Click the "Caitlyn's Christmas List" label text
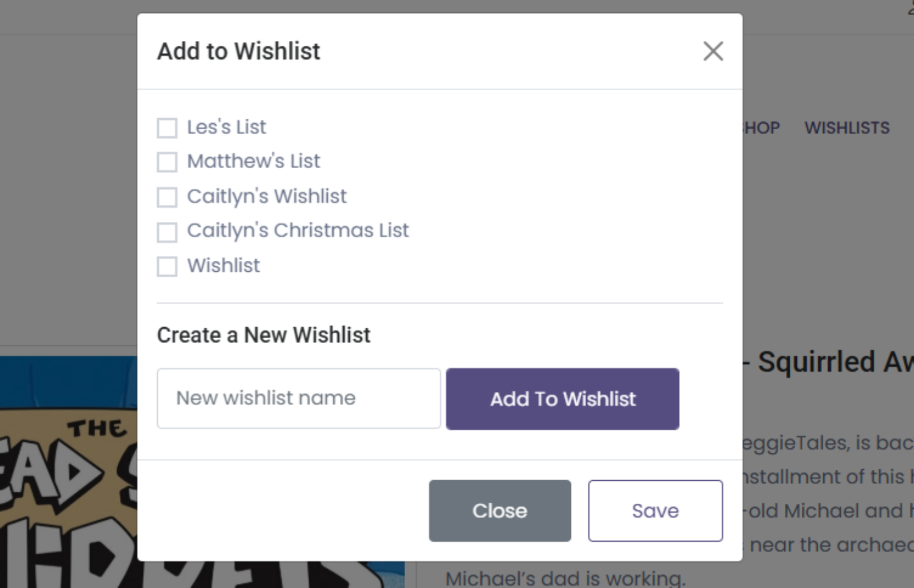The width and height of the screenshot is (914, 588). 297,230
